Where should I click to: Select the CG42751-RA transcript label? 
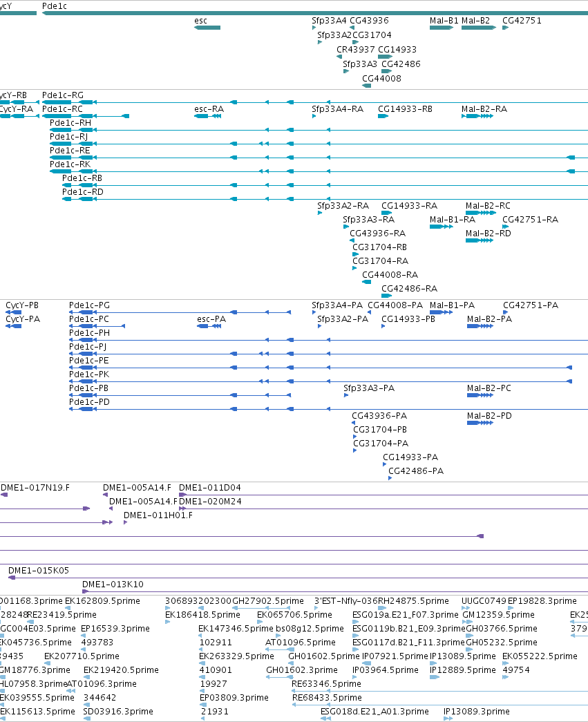tap(530, 220)
